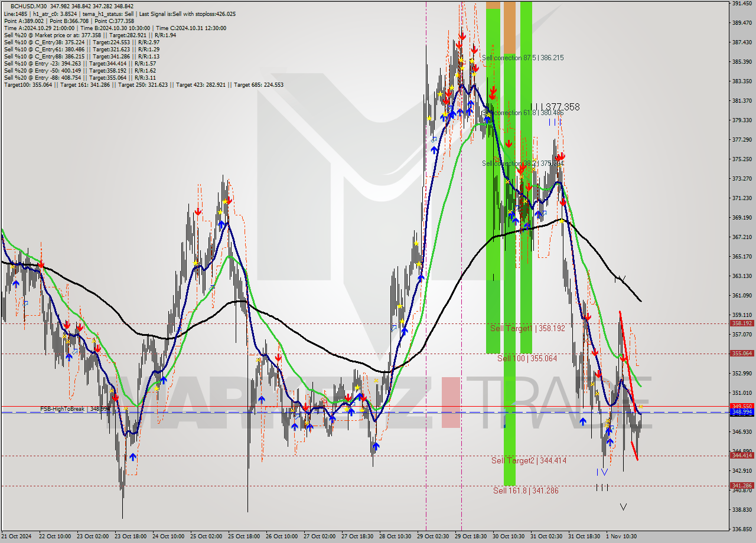Click the 'Sell %20 @ Entry -88: 408.754' line

(x=80, y=77)
